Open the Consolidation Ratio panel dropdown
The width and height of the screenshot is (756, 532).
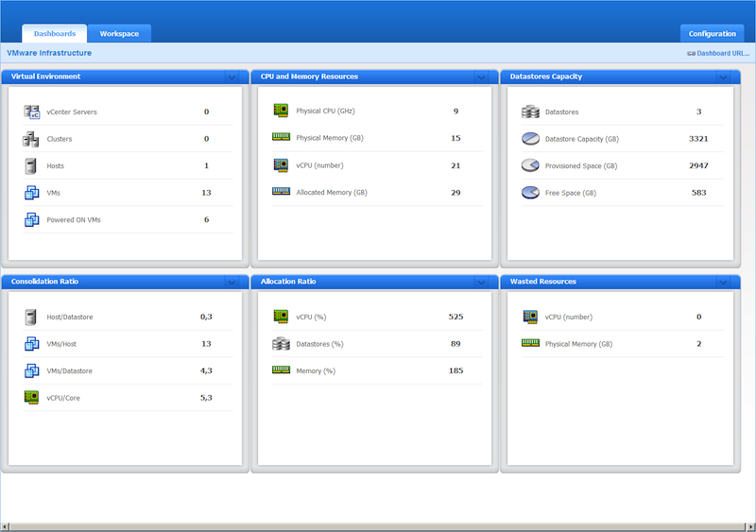pyautogui.click(x=232, y=283)
